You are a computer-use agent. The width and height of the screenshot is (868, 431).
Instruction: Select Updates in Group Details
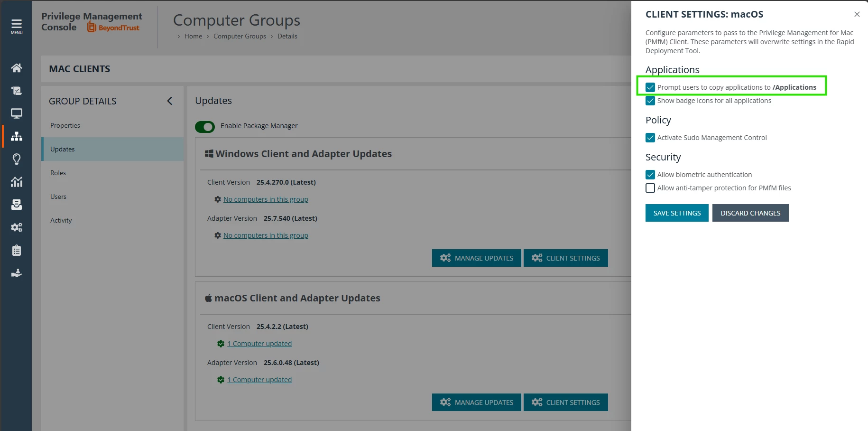(112, 149)
